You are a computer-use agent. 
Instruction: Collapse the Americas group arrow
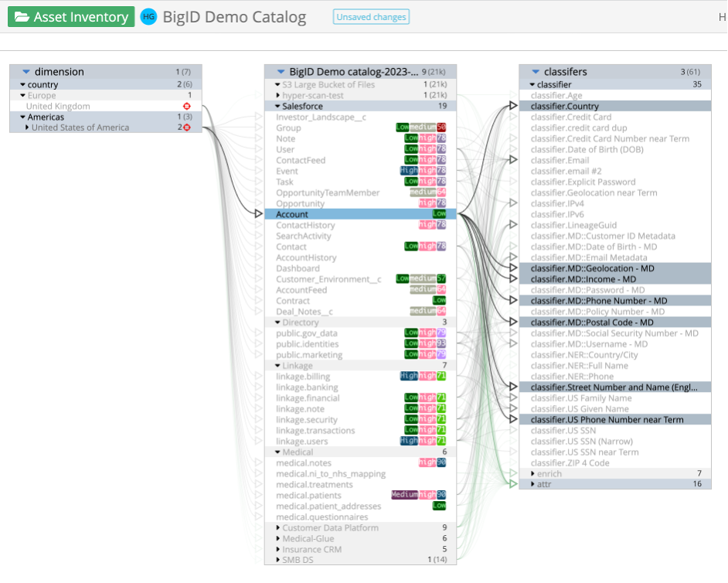point(22,117)
